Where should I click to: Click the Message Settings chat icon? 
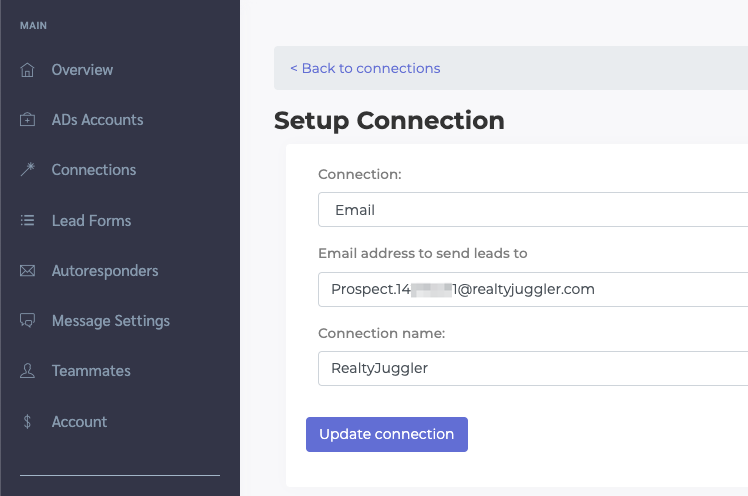pos(28,321)
